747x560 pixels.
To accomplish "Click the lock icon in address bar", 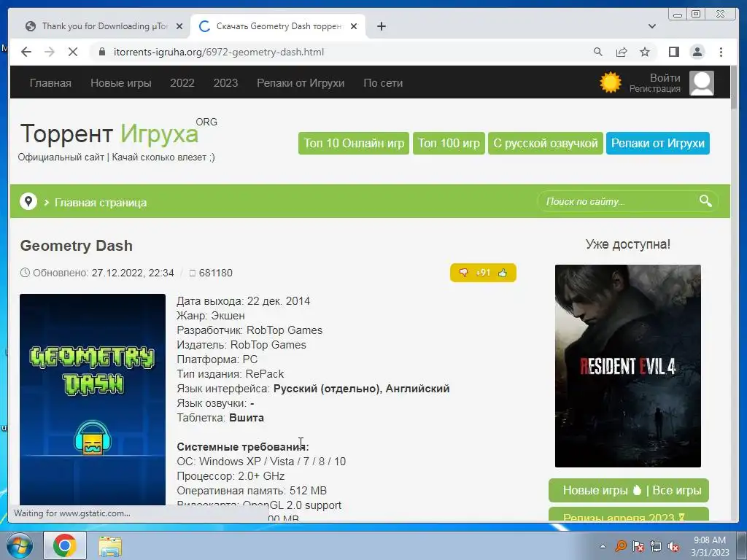I will pyautogui.click(x=101, y=52).
